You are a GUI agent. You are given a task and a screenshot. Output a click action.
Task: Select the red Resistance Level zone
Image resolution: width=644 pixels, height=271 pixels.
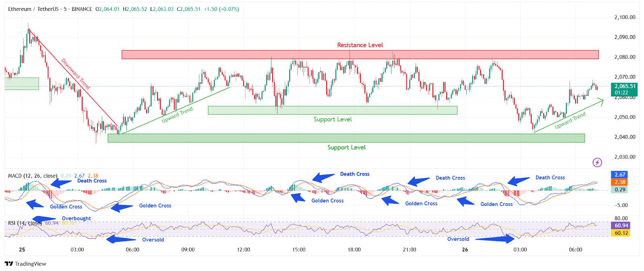point(360,55)
